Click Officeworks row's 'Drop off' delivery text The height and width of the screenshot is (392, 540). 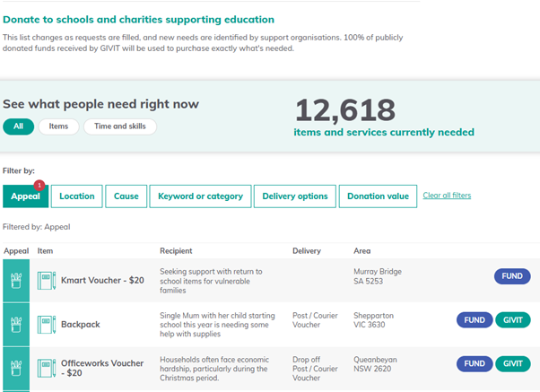[x=306, y=360]
